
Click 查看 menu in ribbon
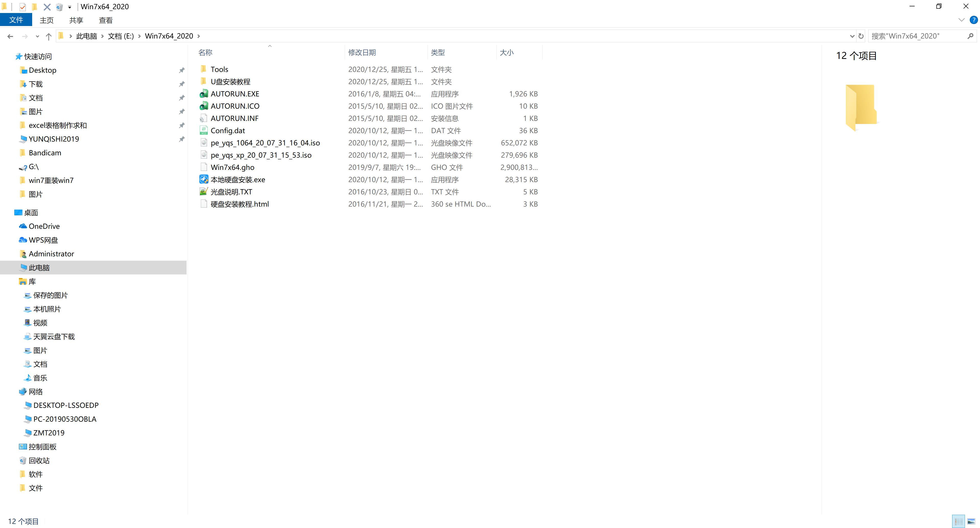pos(105,20)
